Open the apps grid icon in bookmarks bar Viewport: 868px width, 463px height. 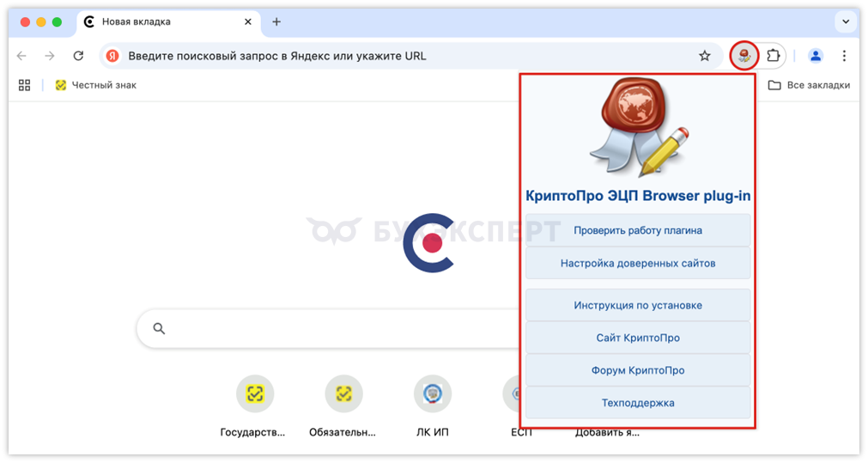(24, 85)
